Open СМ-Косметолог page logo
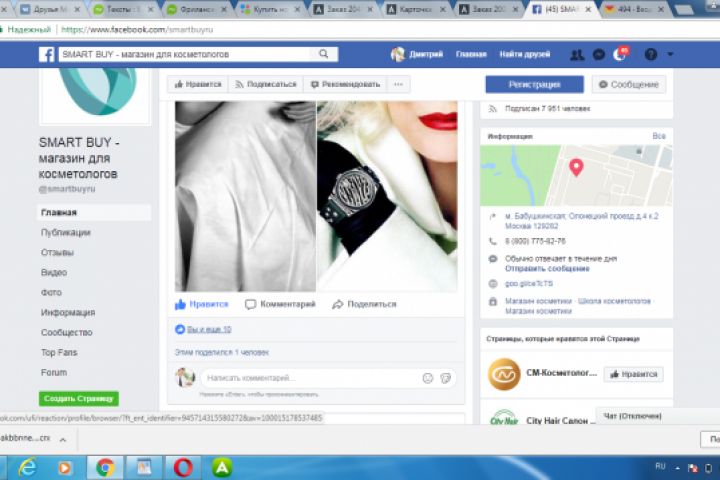This screenshot has height=480, width=720. coord(504,374)
